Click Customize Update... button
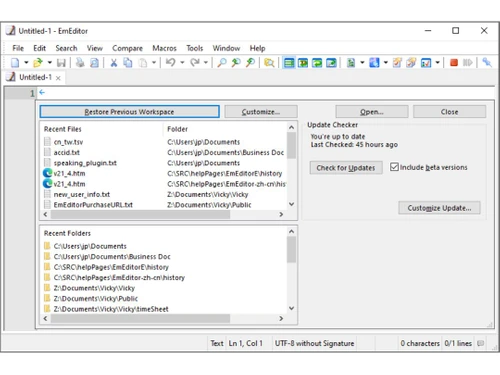 (439, 208)
